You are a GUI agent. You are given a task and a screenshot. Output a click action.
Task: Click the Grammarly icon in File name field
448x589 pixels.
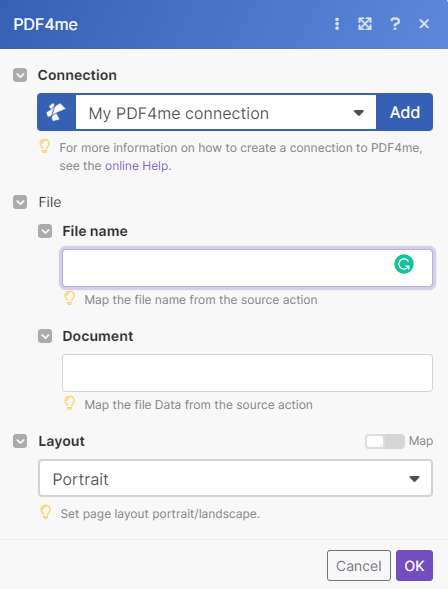click(x=404, y=264)
